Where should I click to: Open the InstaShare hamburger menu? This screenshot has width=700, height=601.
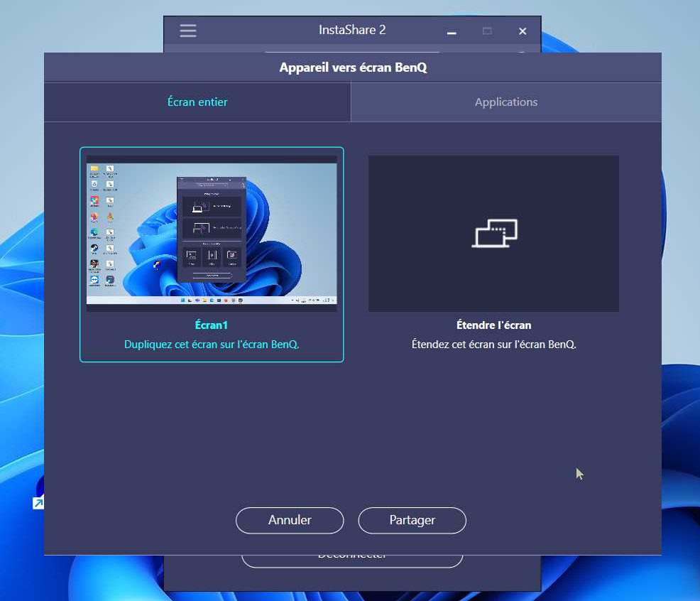[188, 31]
